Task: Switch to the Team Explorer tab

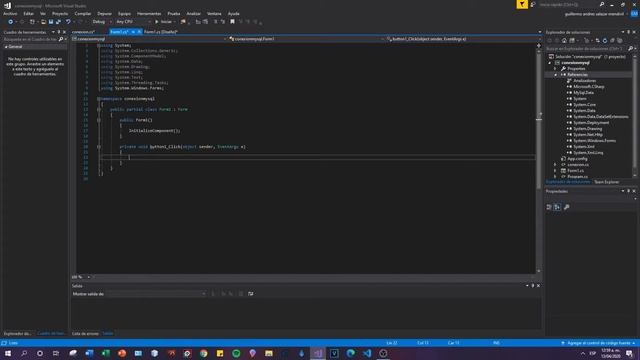Action: pos(607,182)
